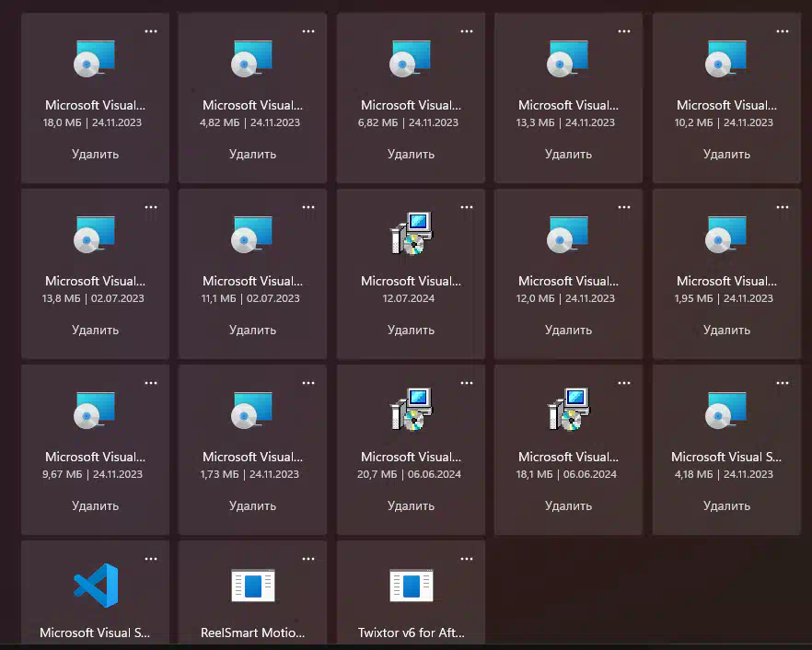Select the setup icon on the 18,1 МБ tile
This screenshot has width=812, height=650.
tap(569, 409)
